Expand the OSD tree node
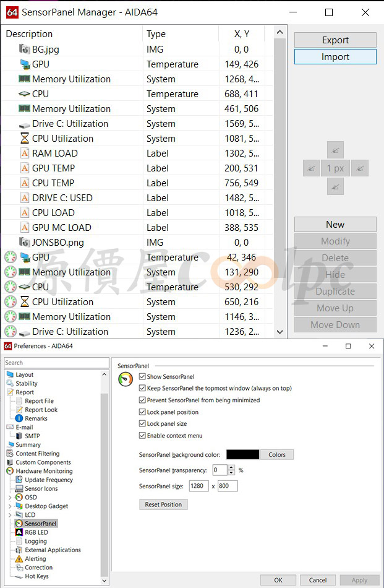Screen dimensions: 384x588 pos(10,497)
